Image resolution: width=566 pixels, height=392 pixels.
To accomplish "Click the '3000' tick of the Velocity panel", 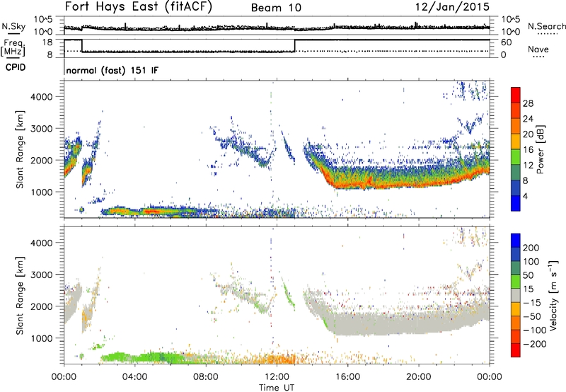I will coord(42,275).
